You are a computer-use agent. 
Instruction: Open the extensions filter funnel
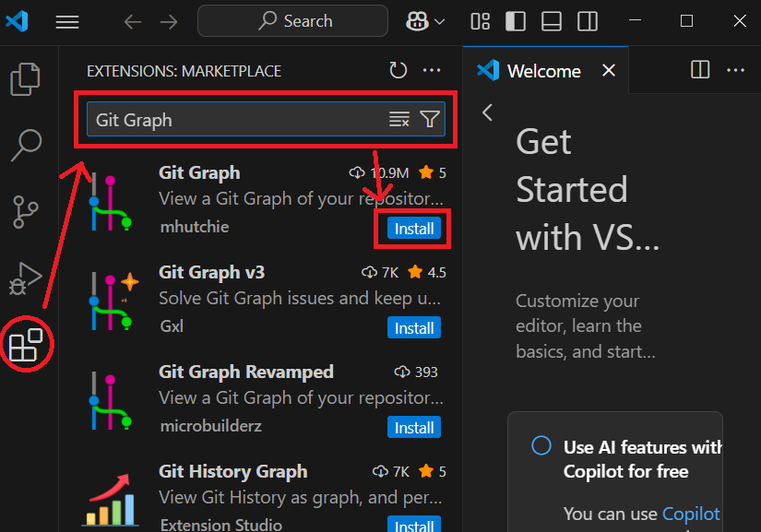pos(430,119)
